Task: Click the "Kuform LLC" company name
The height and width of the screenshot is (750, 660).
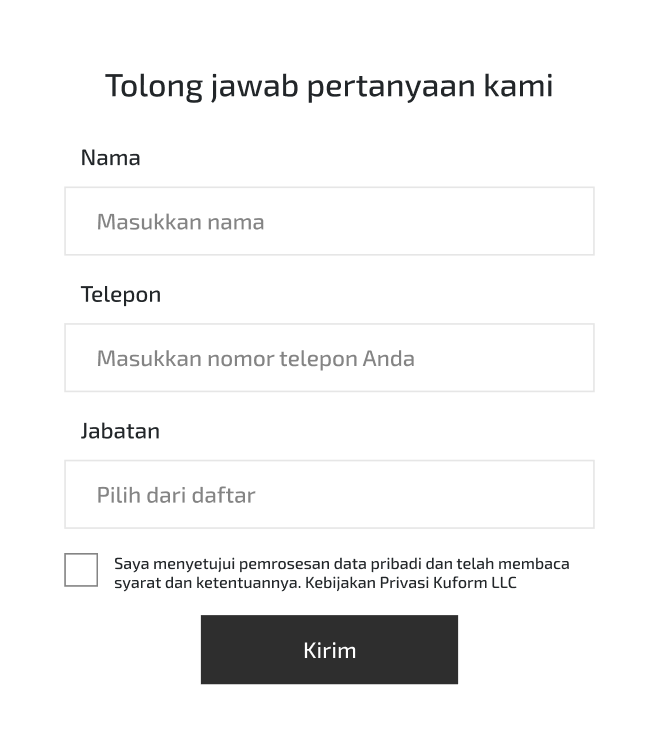Action: [x=476, y=583]
